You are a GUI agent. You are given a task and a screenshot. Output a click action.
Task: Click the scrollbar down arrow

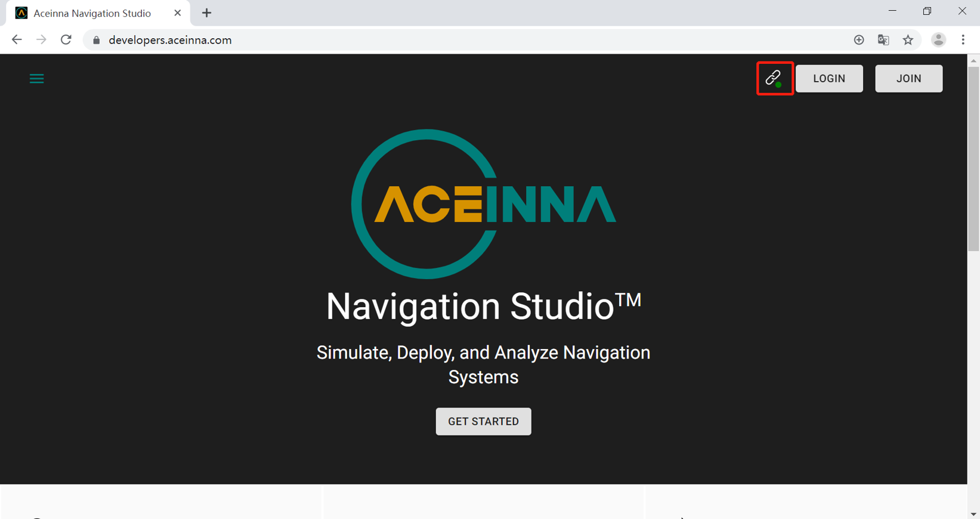point(973,514)
